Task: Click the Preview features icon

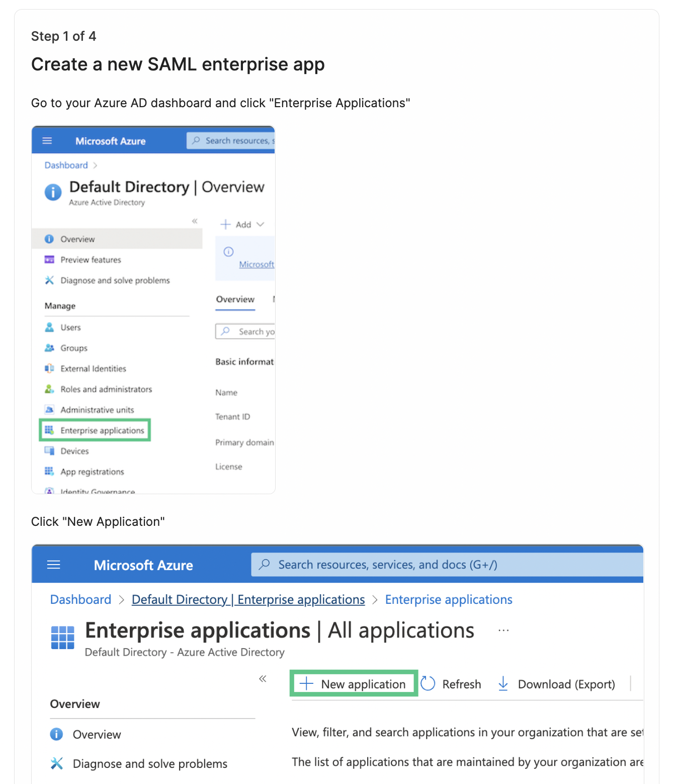Action: pos(49,259)
